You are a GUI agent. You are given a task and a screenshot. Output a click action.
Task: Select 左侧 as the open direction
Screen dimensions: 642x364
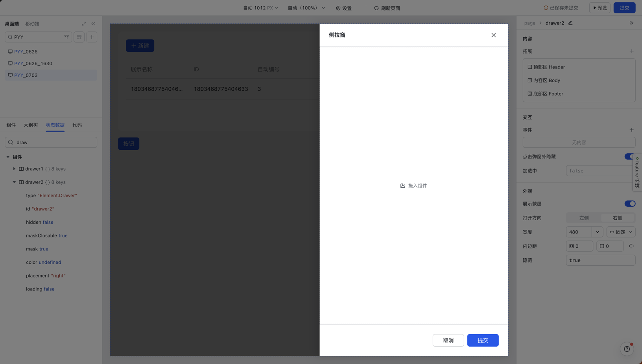pyautogui.click(x=584, y=218)
